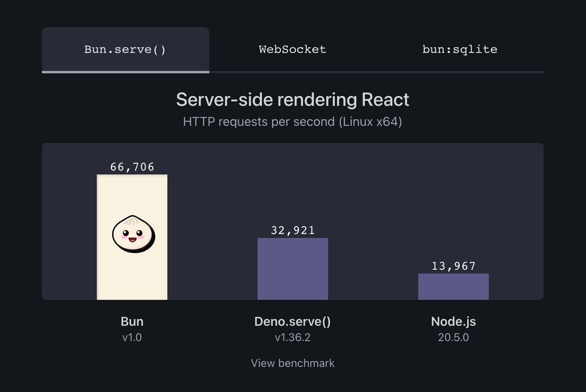586x392 pixels.
Task: Click the HTTP requests per second subtitle
Action: click(x=292, y=122)
